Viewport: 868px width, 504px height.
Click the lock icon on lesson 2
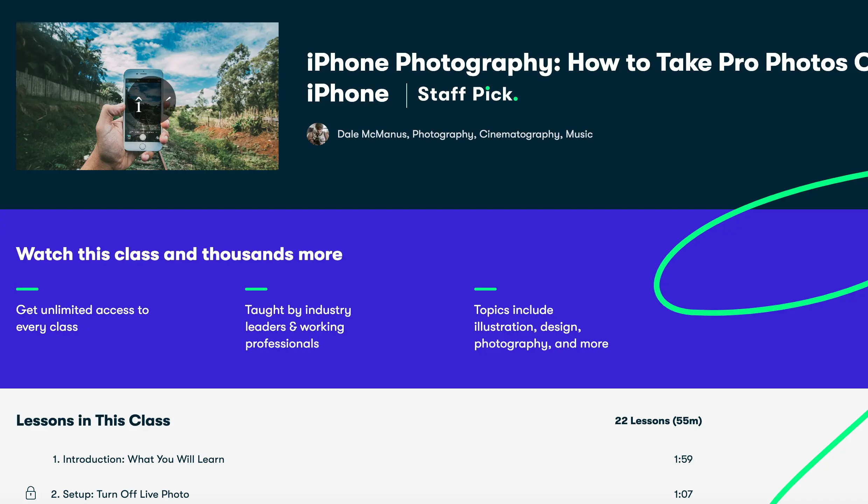[30, 492]
